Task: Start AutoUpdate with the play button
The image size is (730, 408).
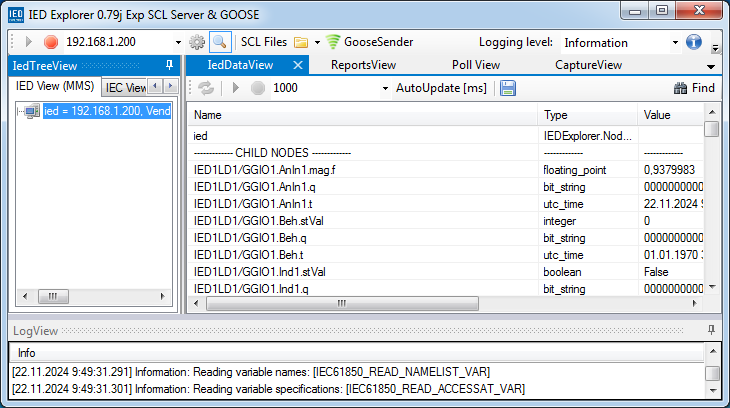Action: 236,88
